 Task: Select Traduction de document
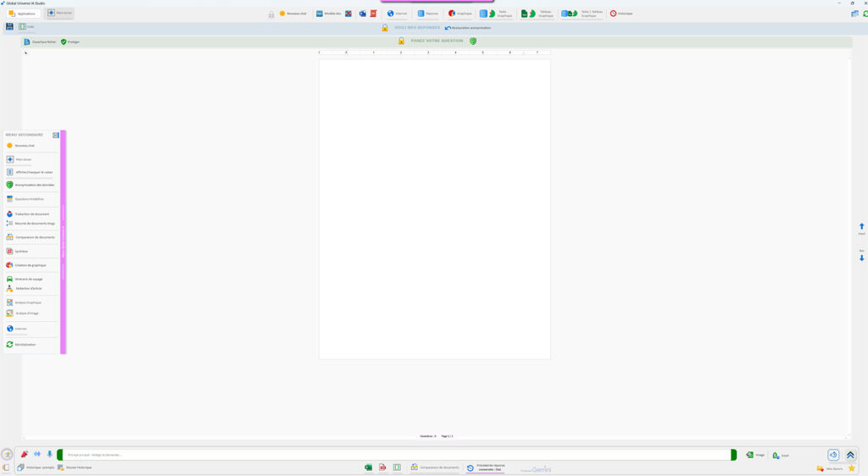(28, 214)
